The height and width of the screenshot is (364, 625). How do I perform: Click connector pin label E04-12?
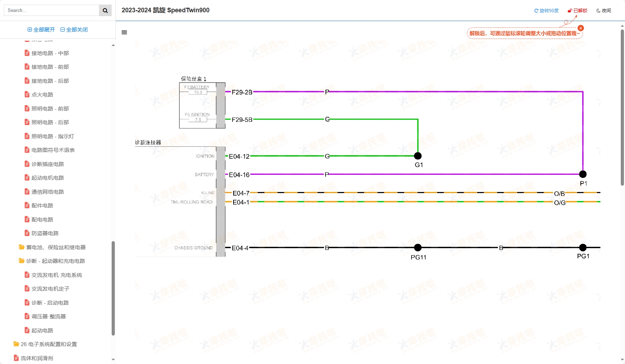[x=239, y=157]
